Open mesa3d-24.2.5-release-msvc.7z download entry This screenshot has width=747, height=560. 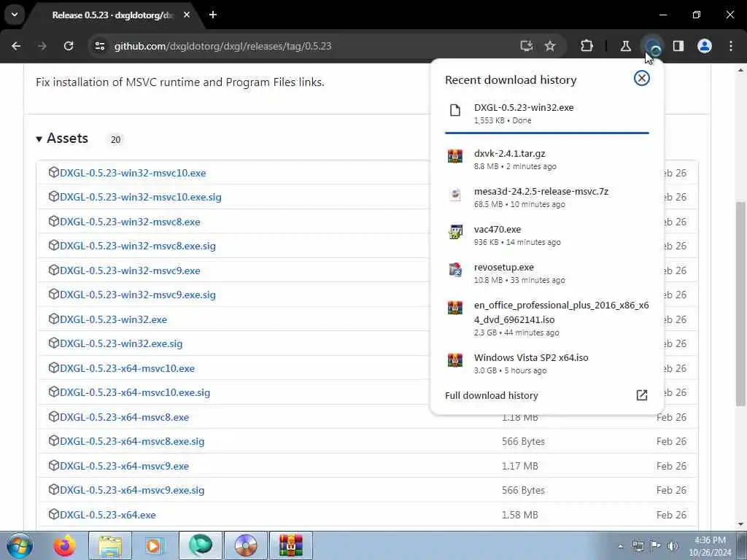click(x=547, y=197)
